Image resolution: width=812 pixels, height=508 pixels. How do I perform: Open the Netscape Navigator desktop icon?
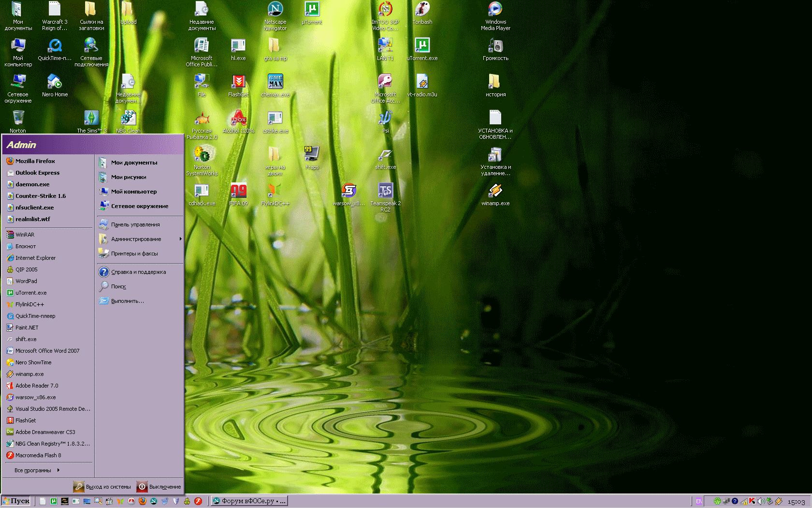tap(275, 10)
